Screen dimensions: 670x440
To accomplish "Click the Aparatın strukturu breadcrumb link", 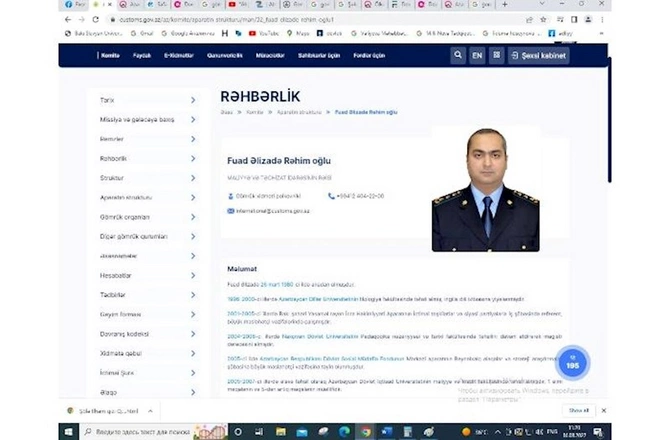I will (x=299, y=112).
